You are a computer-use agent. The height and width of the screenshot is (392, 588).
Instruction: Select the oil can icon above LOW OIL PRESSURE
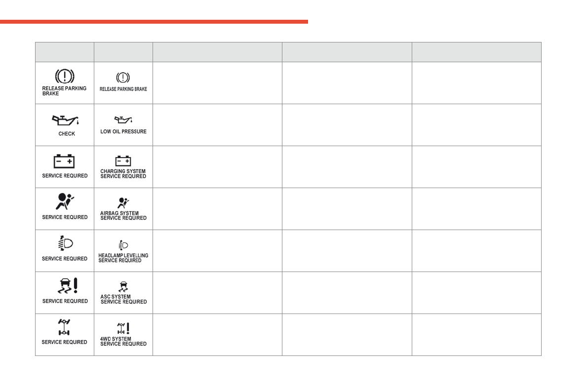tap(123, 120)
